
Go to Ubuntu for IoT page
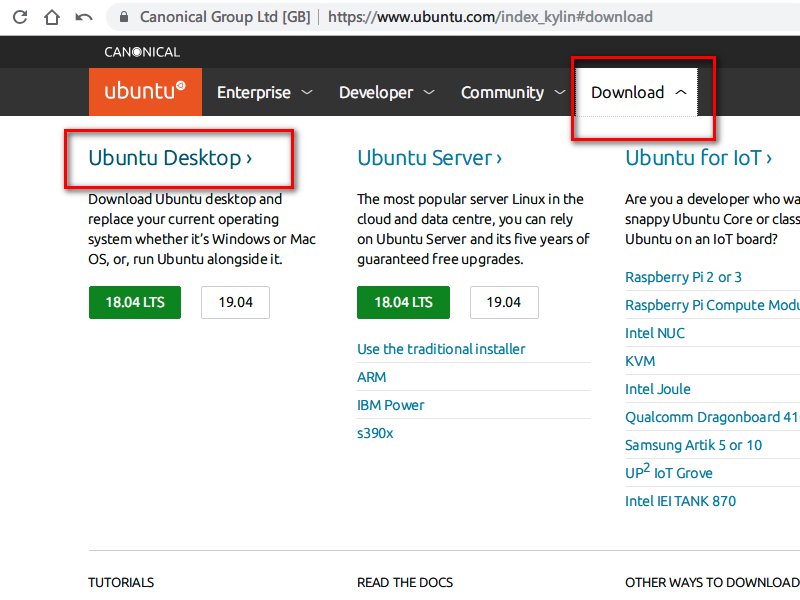click(x=698, y=158)
